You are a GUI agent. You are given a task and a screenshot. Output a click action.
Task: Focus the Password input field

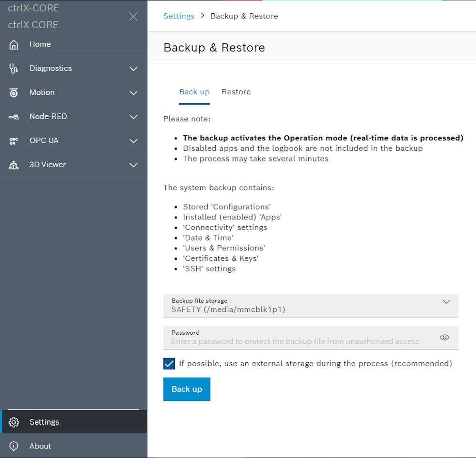(x=295, y=341)
